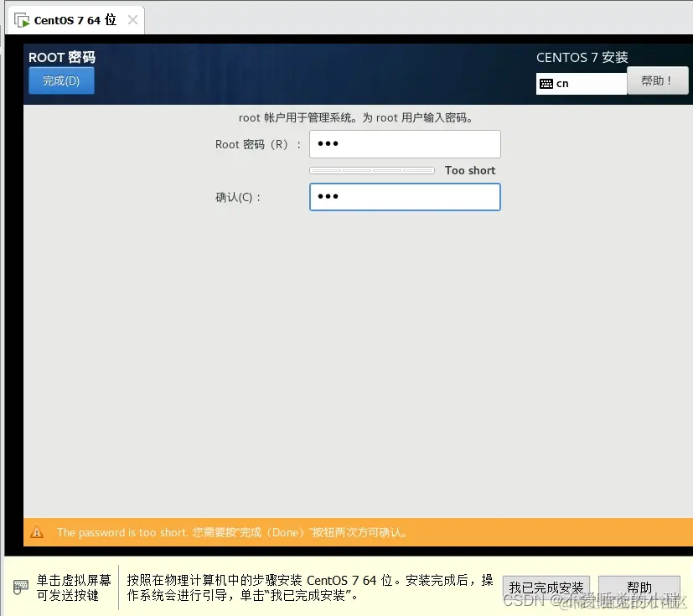Click the 帮助 button in VMware hint bar
Viewport: 693px width, 616px height.
(639, 587)
